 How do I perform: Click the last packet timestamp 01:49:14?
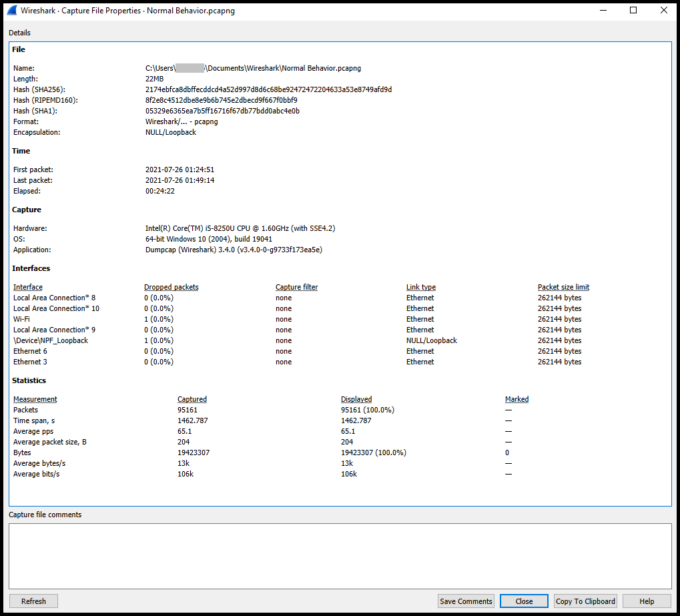tap(180, 180)
